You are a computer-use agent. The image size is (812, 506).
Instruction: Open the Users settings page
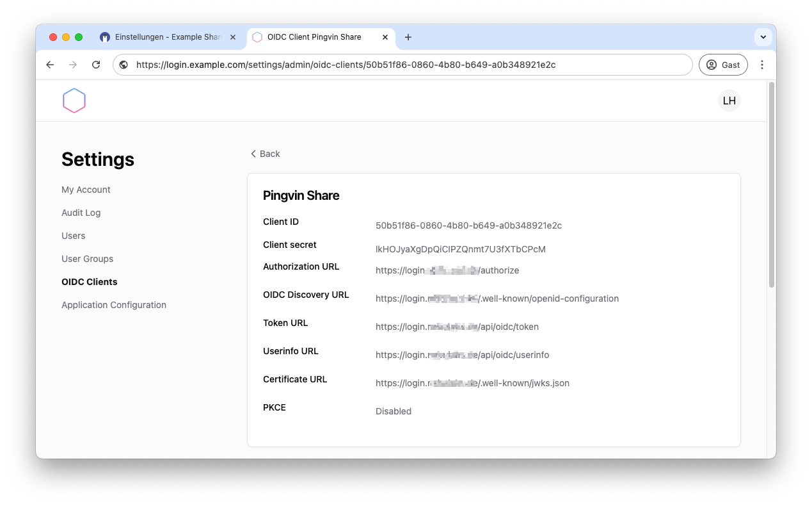73,236
